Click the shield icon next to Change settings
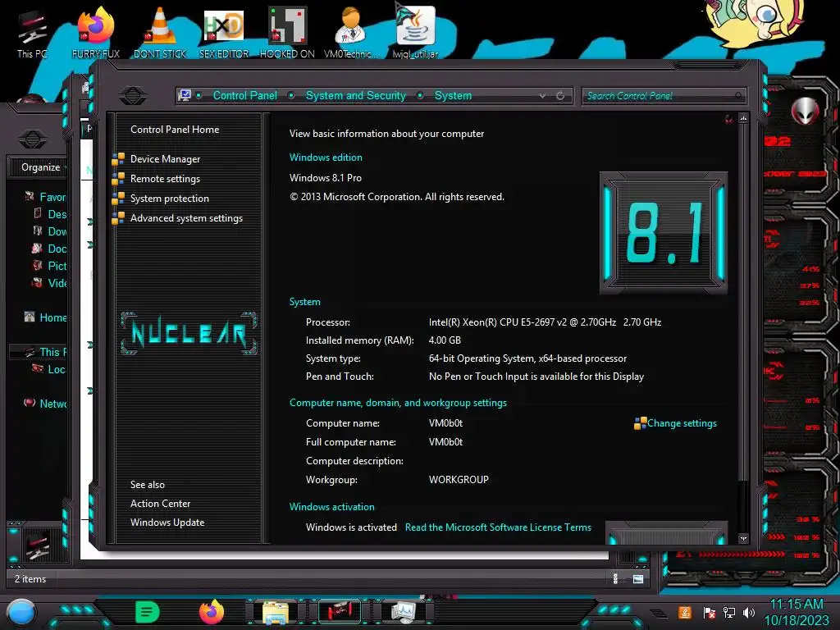This screenshot has height=630, width=840. [x=640, y=424]
